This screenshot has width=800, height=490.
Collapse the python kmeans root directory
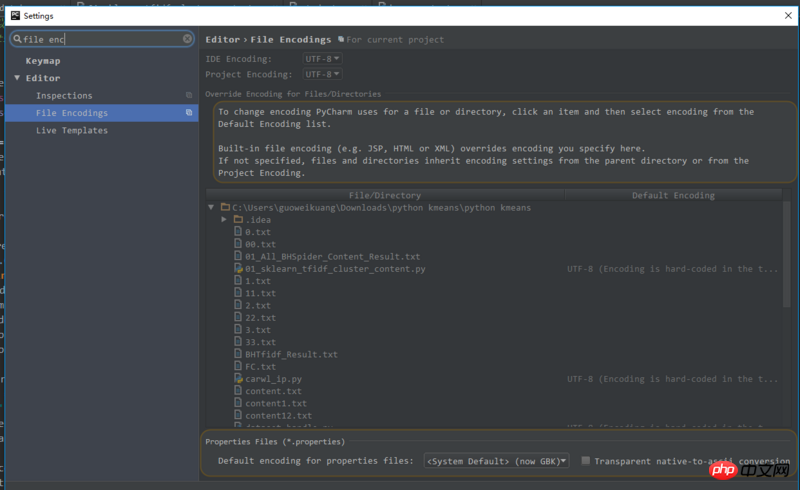click(x=211, y=208)
